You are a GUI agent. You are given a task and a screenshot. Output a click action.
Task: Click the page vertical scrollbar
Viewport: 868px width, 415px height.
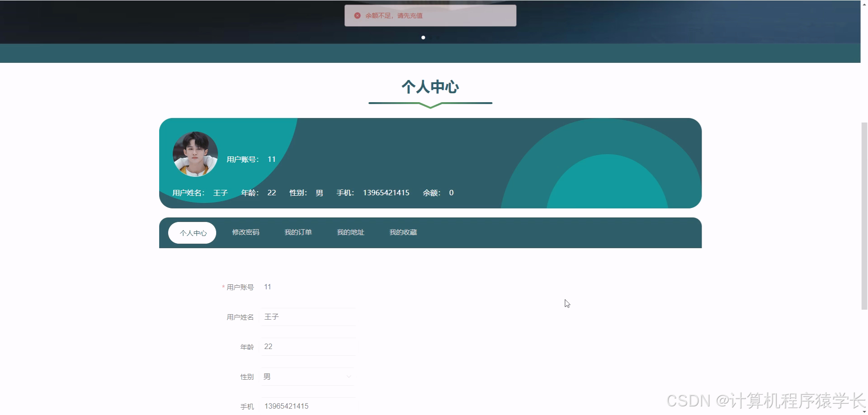[x=864, y=216]
